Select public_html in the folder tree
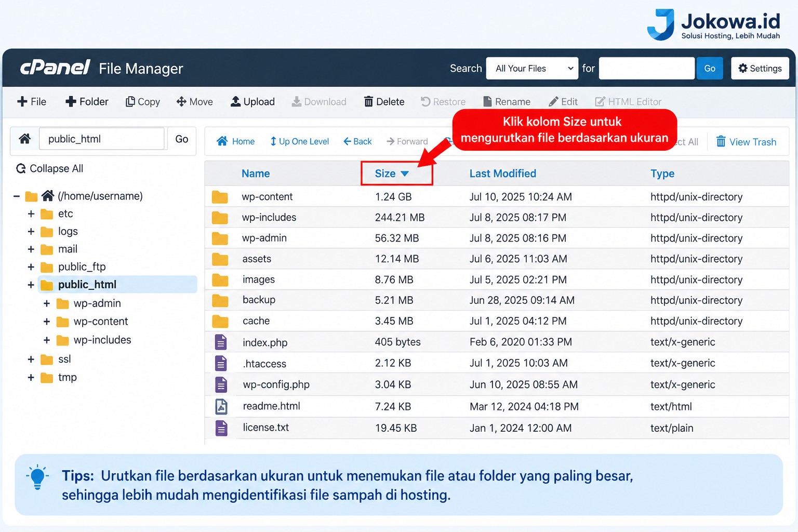 click(x=117, y=285)
